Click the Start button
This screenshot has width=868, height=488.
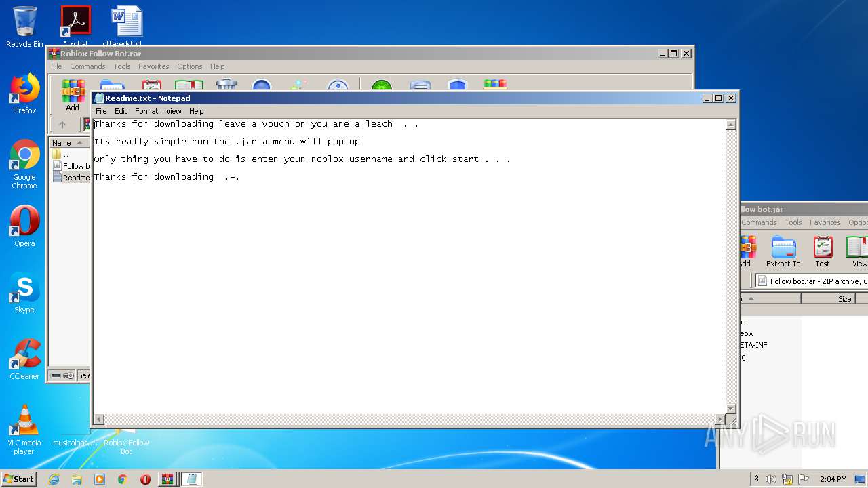click(19, 479)
